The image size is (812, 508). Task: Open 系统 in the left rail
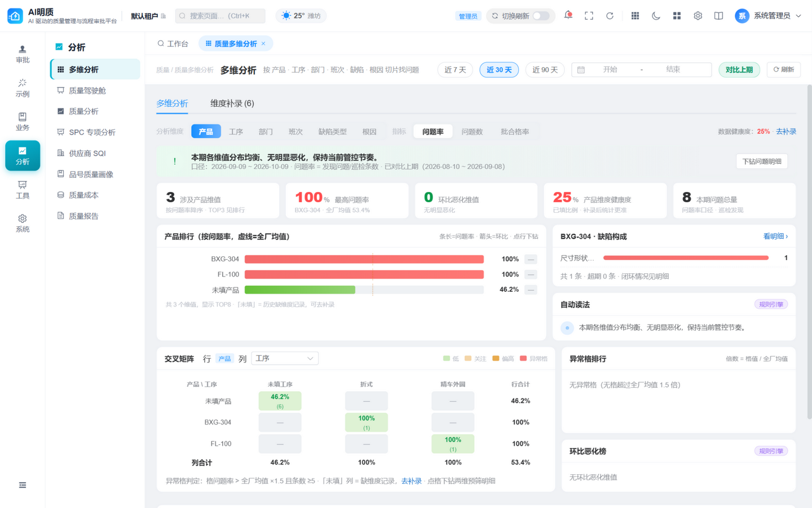tap(23, 223)
